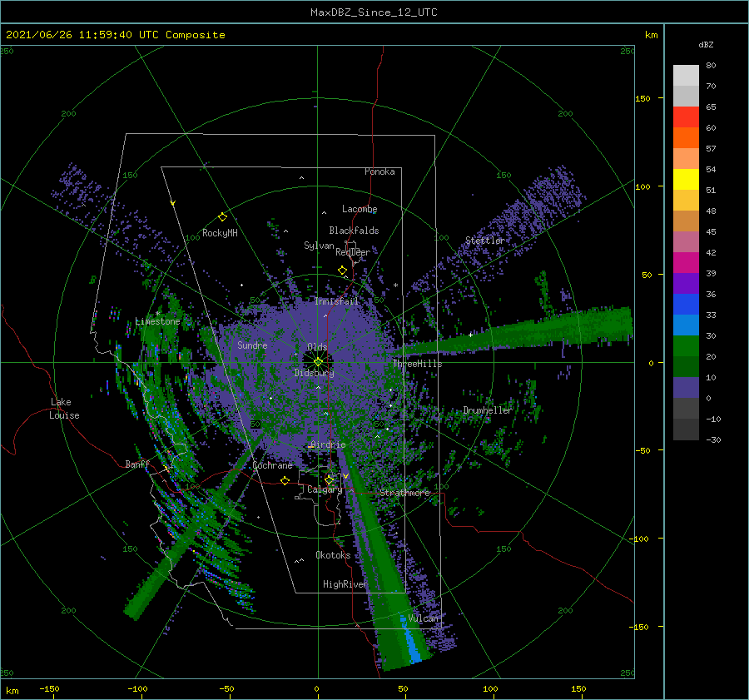The image size is (749, 700).
Task: Click the Okotoks label
Action: coord(333,555)
